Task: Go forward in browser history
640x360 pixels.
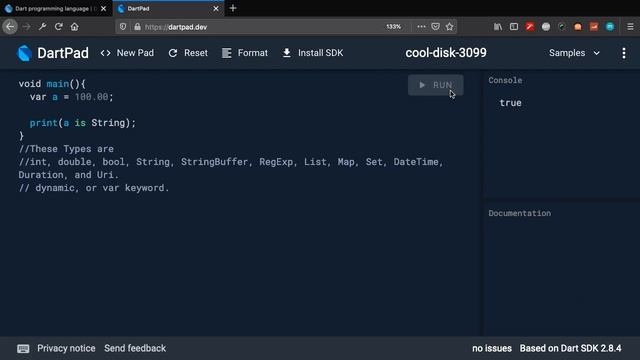Action: 27,27
